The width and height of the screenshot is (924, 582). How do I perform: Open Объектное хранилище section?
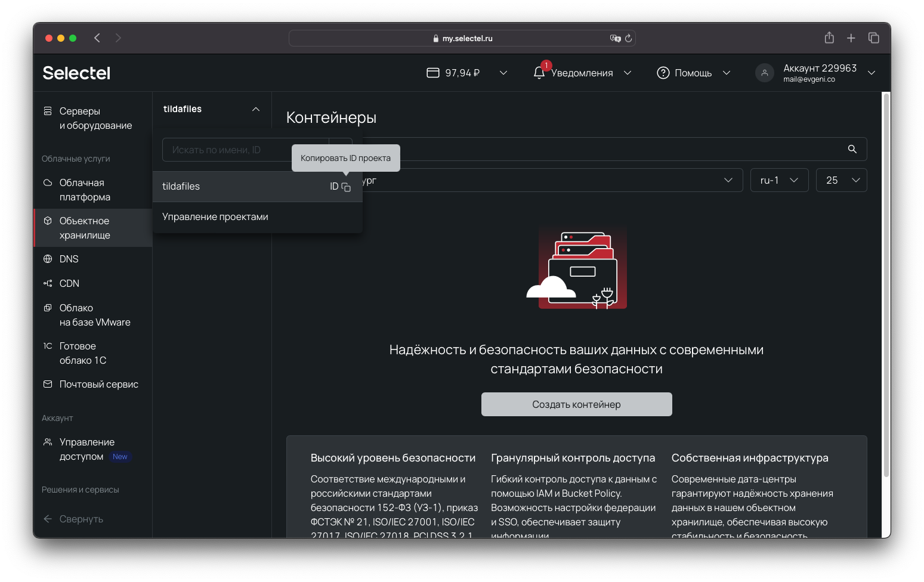(x=93, y=228)
